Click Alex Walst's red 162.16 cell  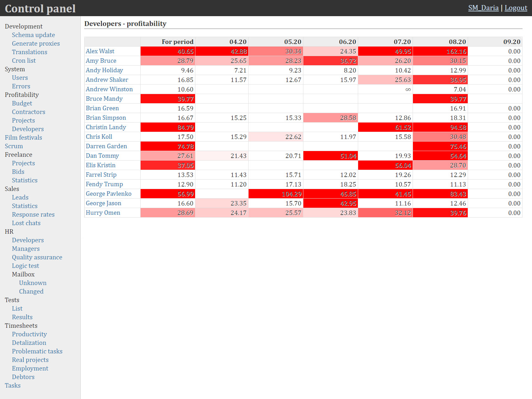(456, 51)
